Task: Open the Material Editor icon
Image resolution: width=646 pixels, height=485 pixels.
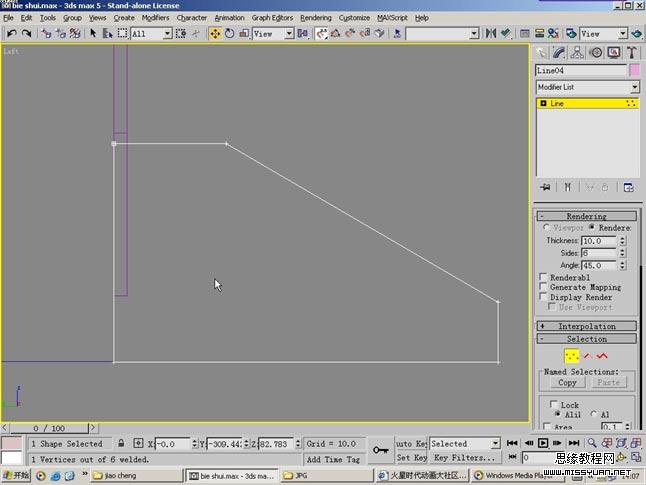Action: (553, 33)
